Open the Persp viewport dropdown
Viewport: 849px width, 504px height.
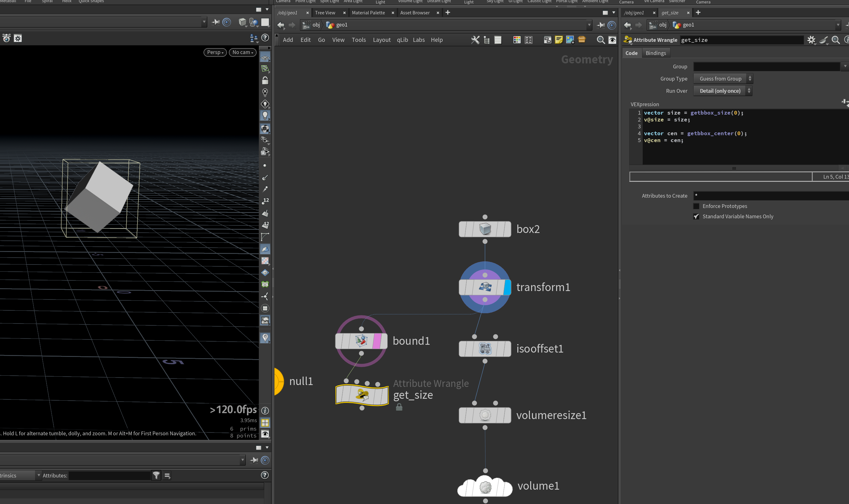tap(215, 52)
